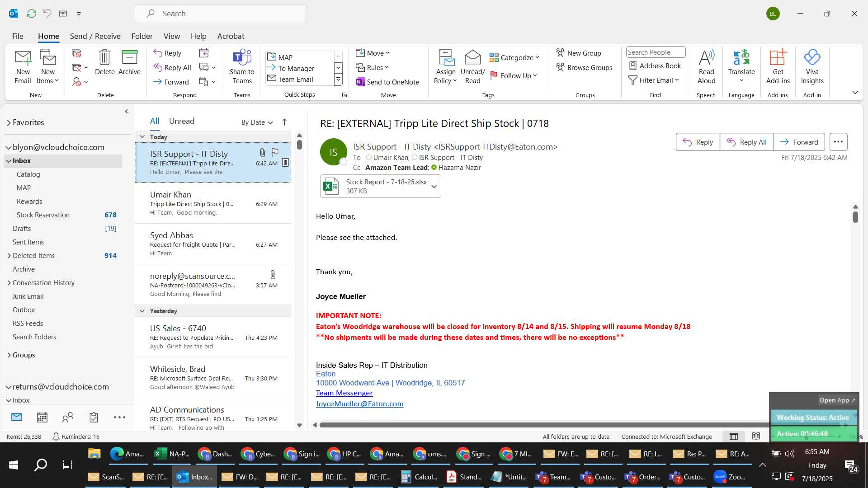Screen dimensions: 868x488
Task: Switch to the Send / Receive tab
Action: [x=95, y=36]
